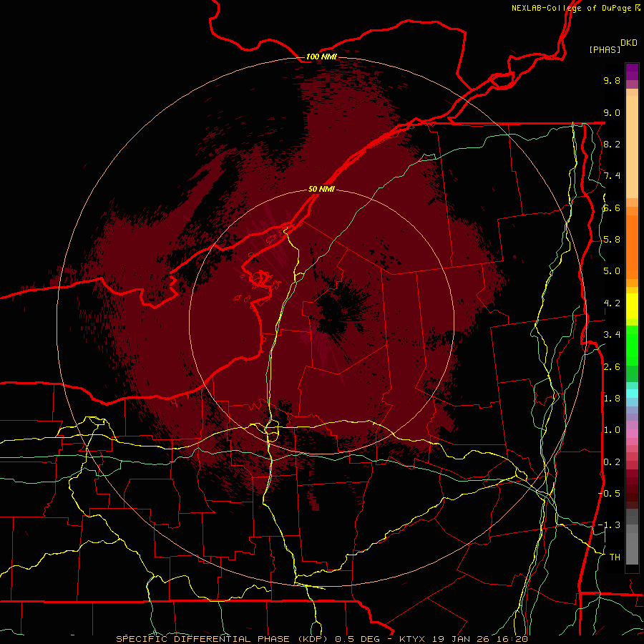Click the -1.3 scale value
Screen dimensions: 644x644
pos(610,525)
